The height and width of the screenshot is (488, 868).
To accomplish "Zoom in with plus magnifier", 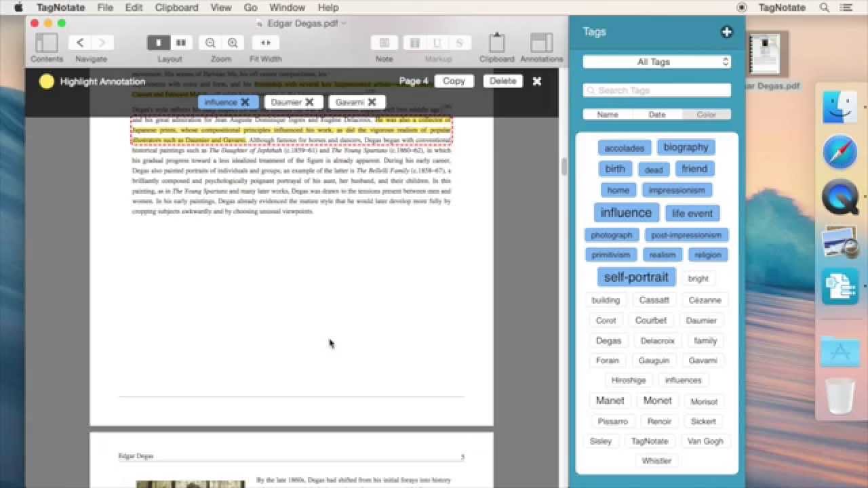I will 233,43.
